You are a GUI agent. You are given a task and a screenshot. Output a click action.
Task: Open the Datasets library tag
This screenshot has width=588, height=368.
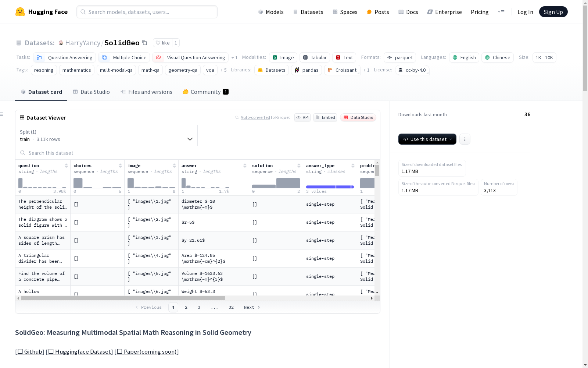pyautogui.click(x=272, y=70)
